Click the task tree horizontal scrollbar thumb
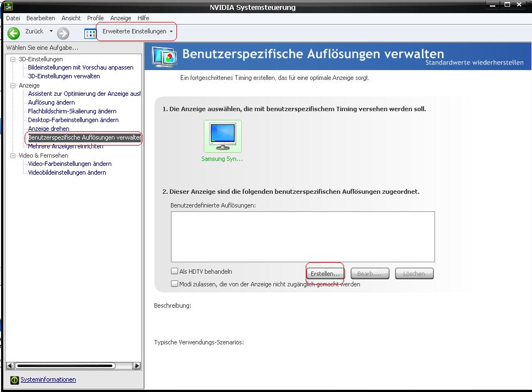The width and height of the screenshot is (532, 392). pyautogui.click(x=65, y=366)
